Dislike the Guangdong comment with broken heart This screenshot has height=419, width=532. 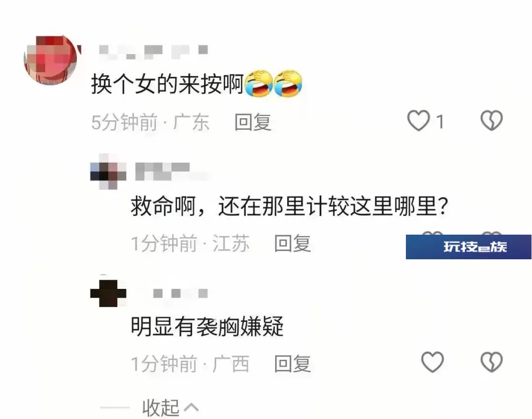pos(491,121)
